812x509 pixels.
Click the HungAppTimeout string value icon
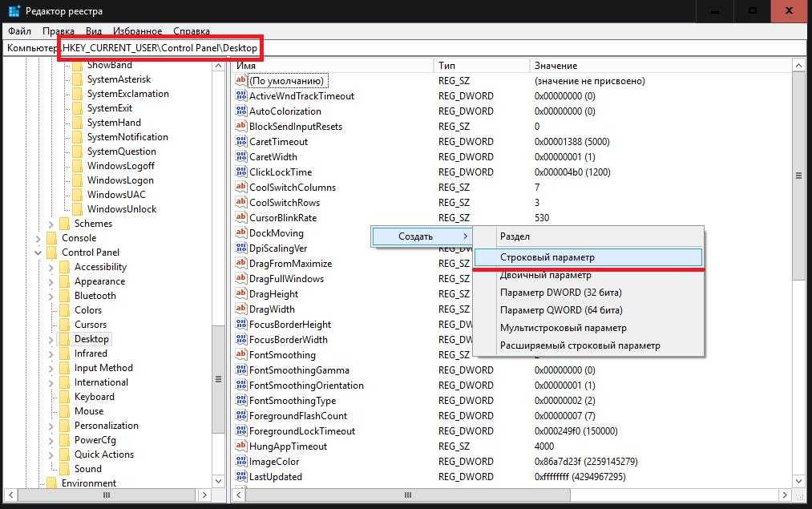(x=240, y=446)
